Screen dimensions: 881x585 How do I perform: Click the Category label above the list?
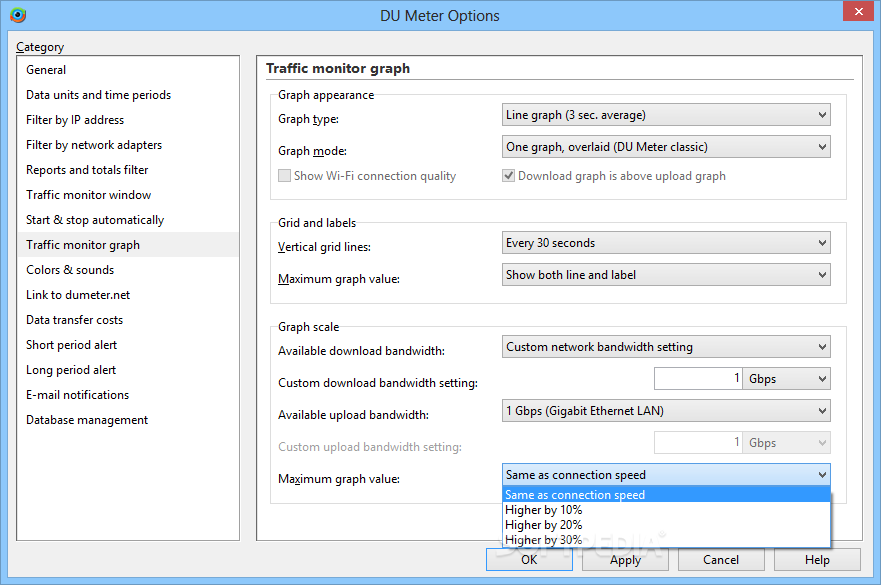click(x=40, y=47)
